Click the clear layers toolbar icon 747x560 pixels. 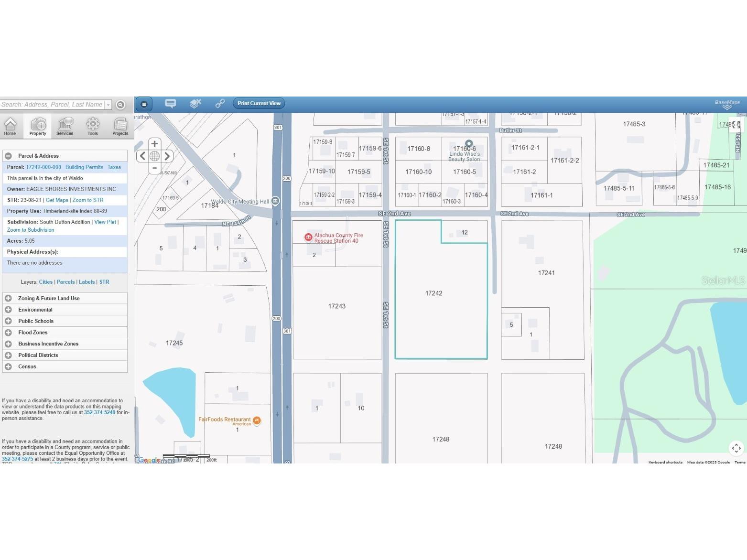[195, 103]
